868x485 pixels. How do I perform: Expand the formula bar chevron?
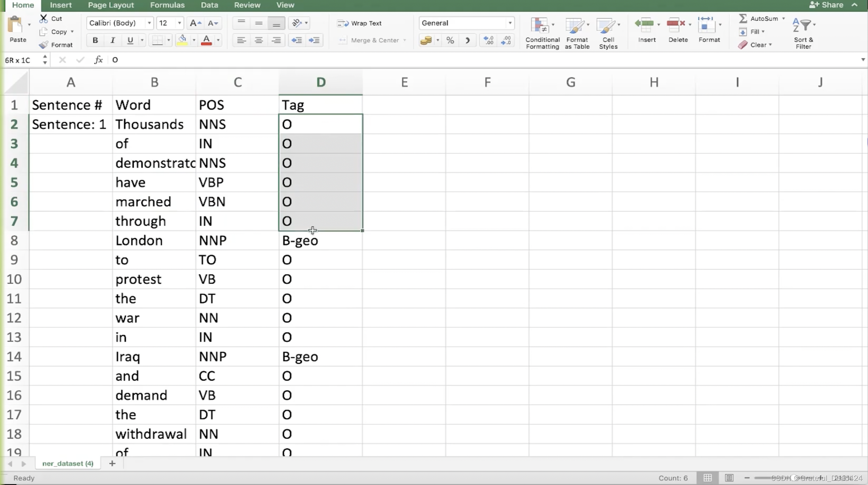pos(863,60)
